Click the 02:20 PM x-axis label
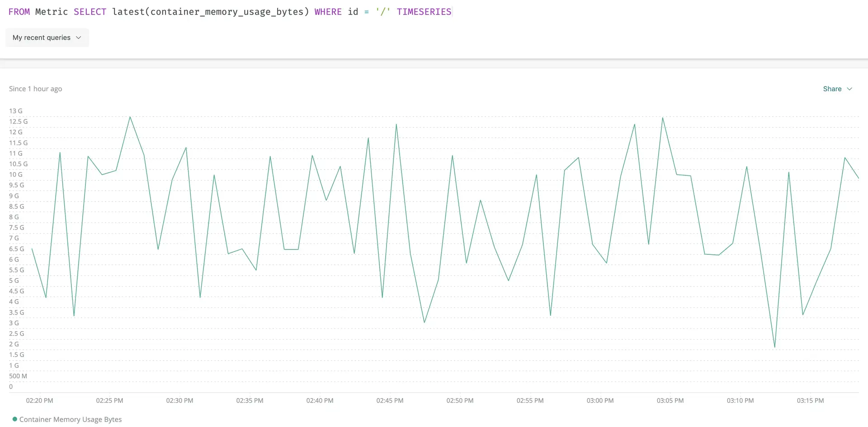Image resolution: width=868 pixels, height=427 pixels. tap(39, 400)
